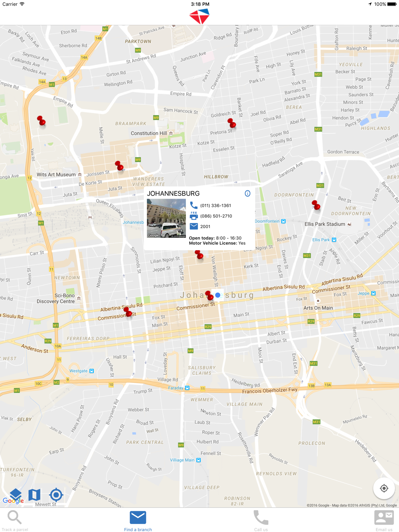Tap the envelope icon beside 2001
This screenshot has width=399, height=532.
(194, 226)
